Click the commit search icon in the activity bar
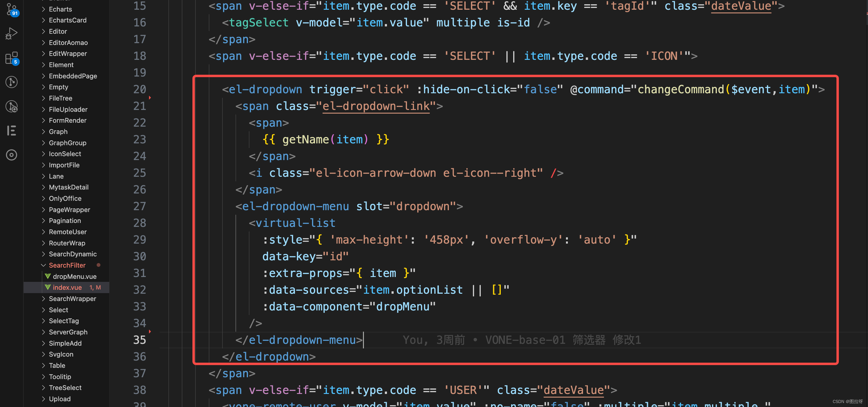 (x=12, y=106)
